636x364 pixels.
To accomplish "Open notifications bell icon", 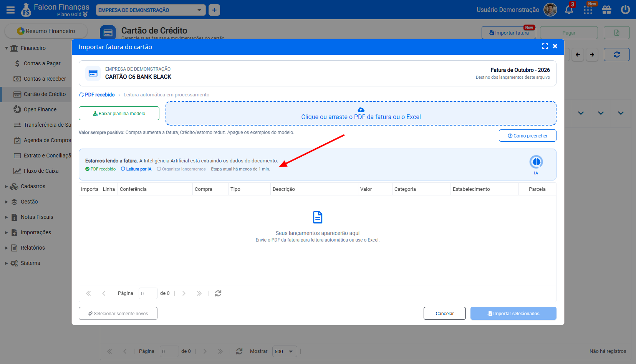I will coord(569,10).
